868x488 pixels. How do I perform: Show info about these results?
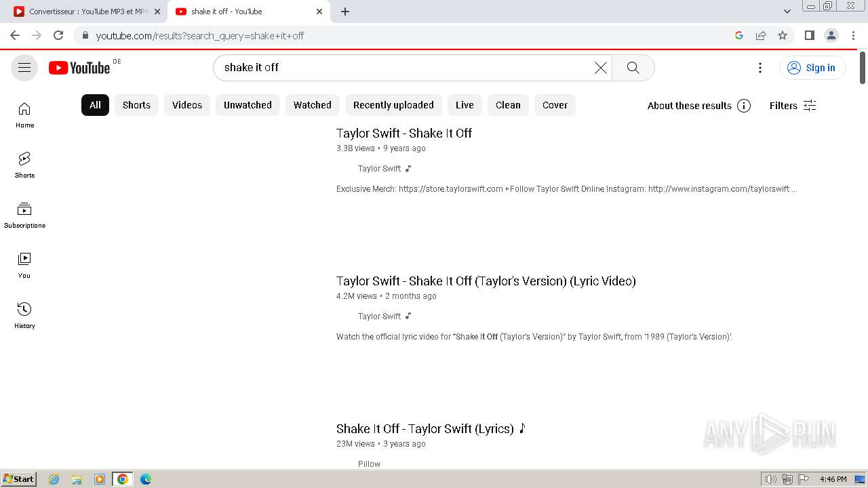744,106
